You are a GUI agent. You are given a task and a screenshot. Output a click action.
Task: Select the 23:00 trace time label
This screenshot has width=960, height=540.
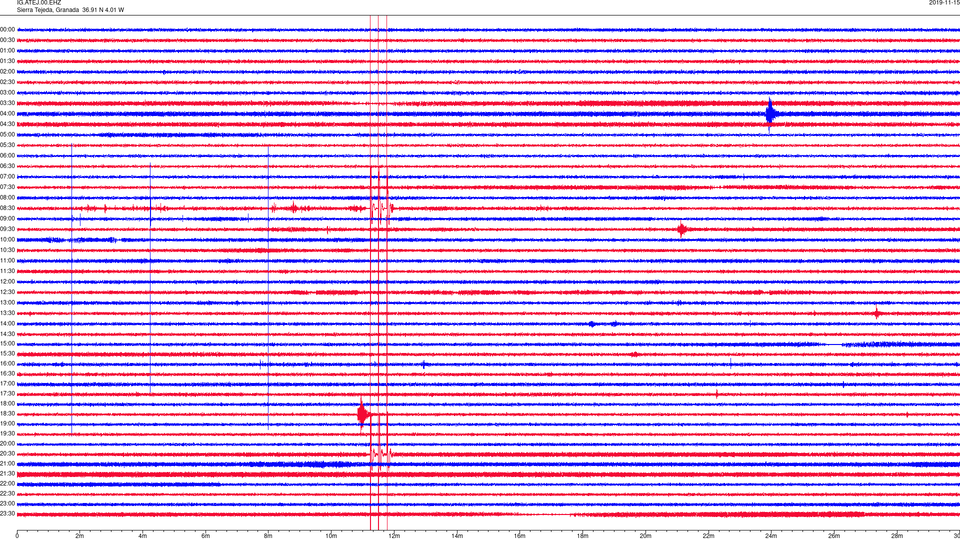[8, 504]
